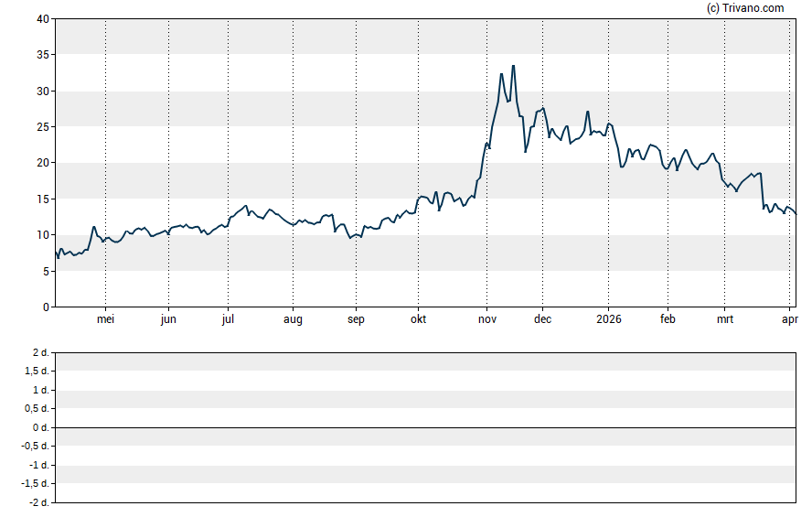Click the Trivano.com copyright watermark
812x517 pixels.
pyautogui.click(x=745, y=8)
